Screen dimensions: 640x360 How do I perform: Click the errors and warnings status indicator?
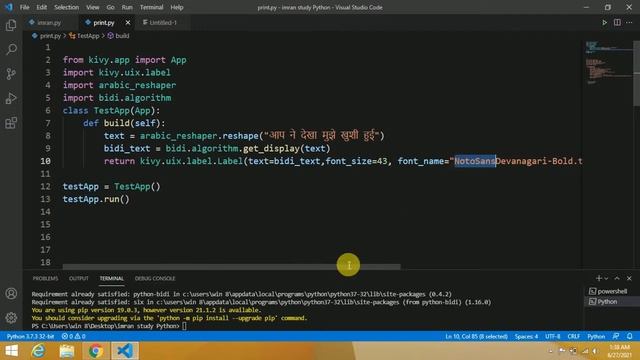point(73,336)
